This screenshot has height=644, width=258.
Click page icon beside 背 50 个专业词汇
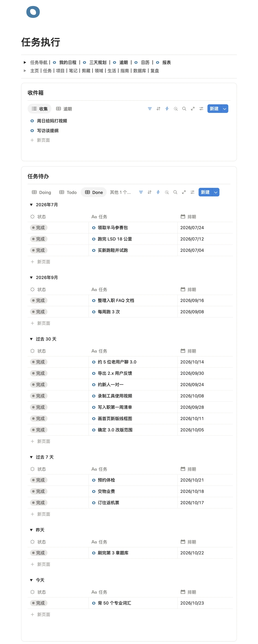pos(94,603)
